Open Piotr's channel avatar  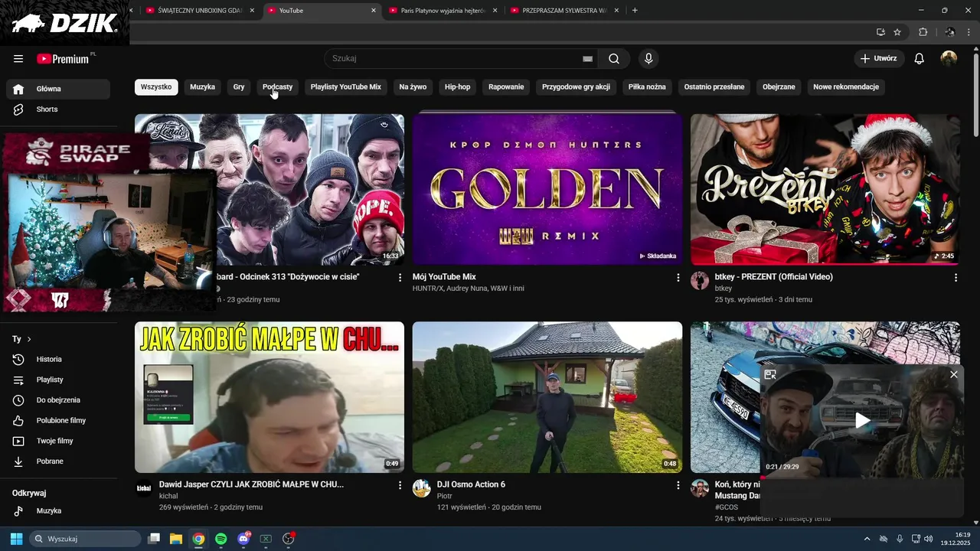(x=421, y=488)
